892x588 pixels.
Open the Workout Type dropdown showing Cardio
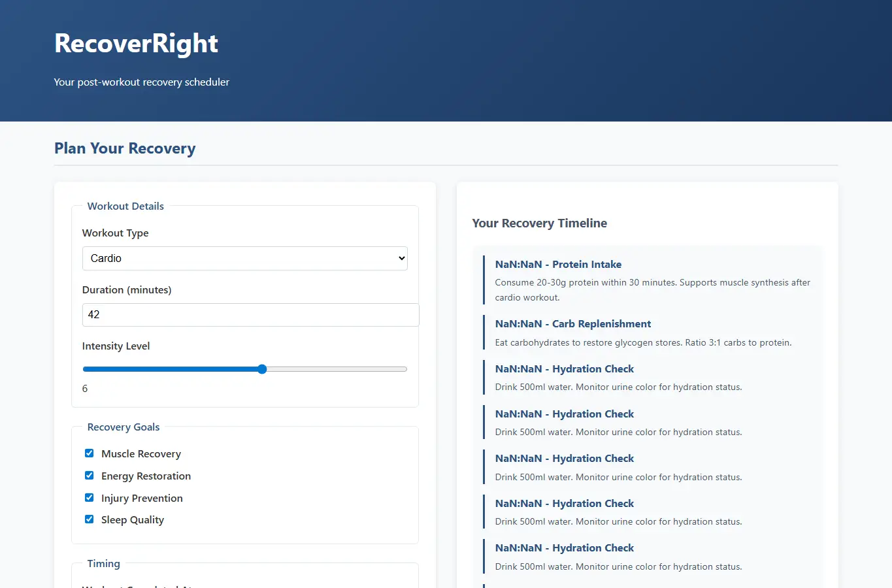pos(245,258)
